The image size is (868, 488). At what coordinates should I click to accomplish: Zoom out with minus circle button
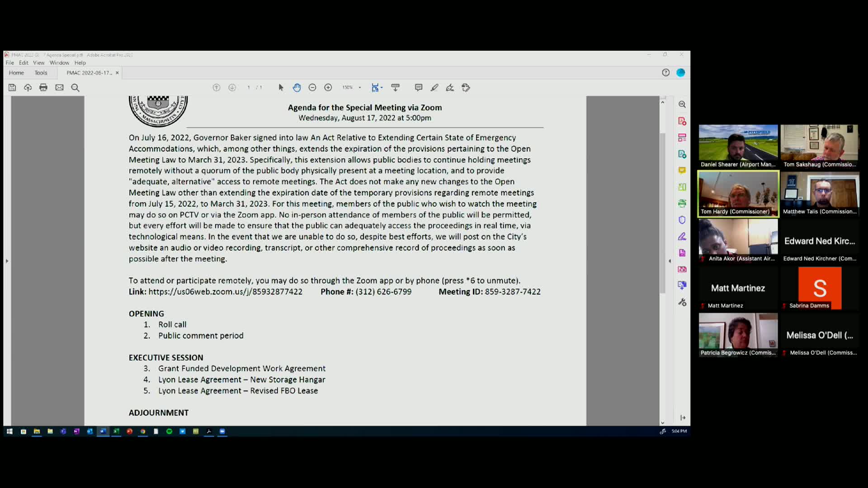coord(312,88)
